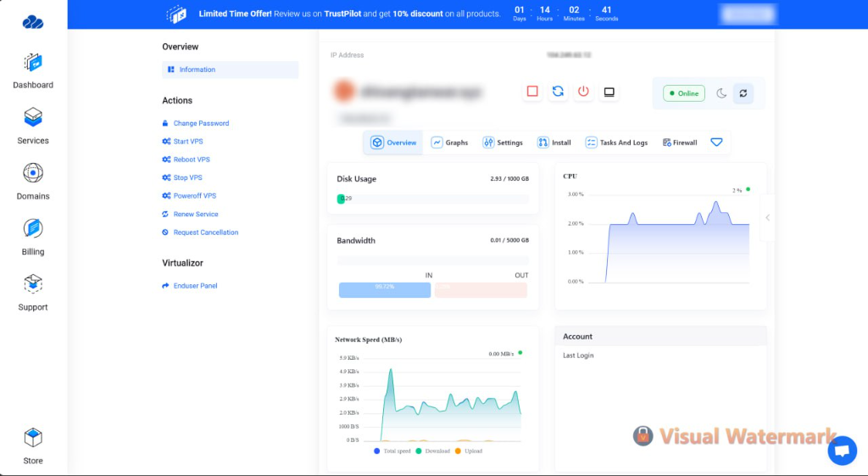Click the Network Speed (MB/s) chart title
The height and width of the screenshot is (476, 868).
369,339
